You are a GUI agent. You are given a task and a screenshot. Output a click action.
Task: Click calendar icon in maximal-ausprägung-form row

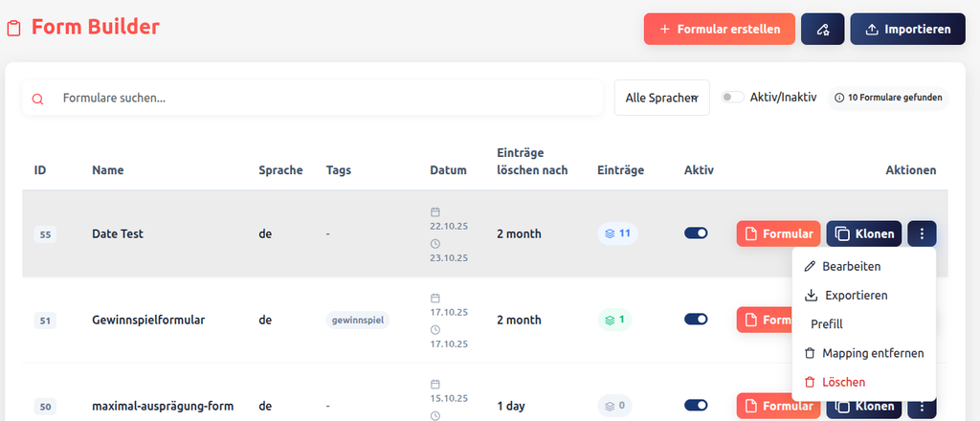[x=435, y=384]
